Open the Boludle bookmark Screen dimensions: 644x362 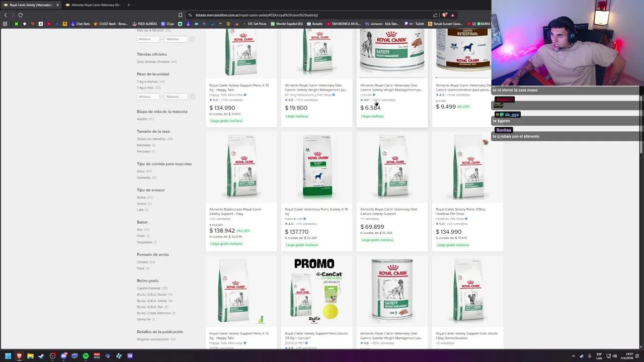point(314,24)
